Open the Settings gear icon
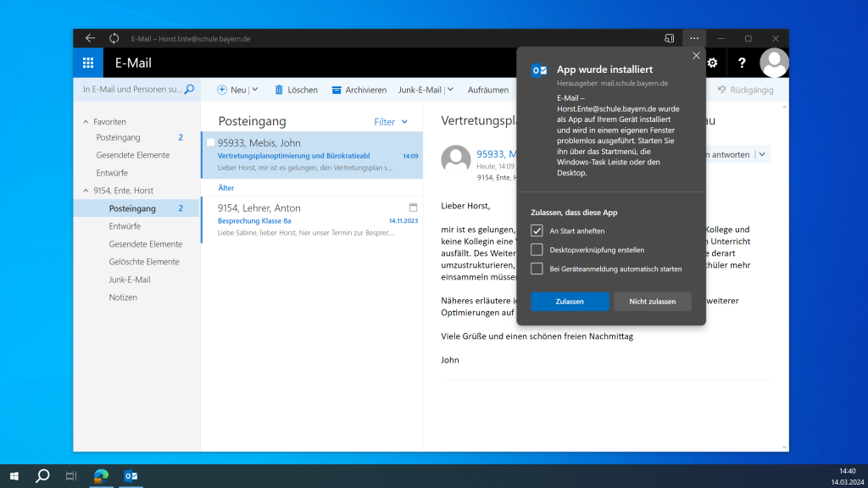Viewport: 868px width, 488px height. coord(711,63)
